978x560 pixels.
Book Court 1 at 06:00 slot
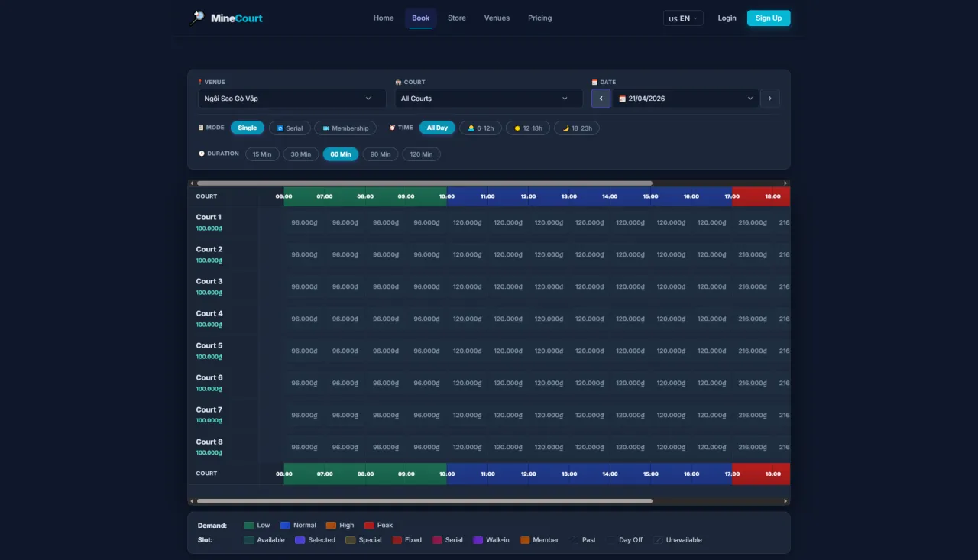coord(304,222)
